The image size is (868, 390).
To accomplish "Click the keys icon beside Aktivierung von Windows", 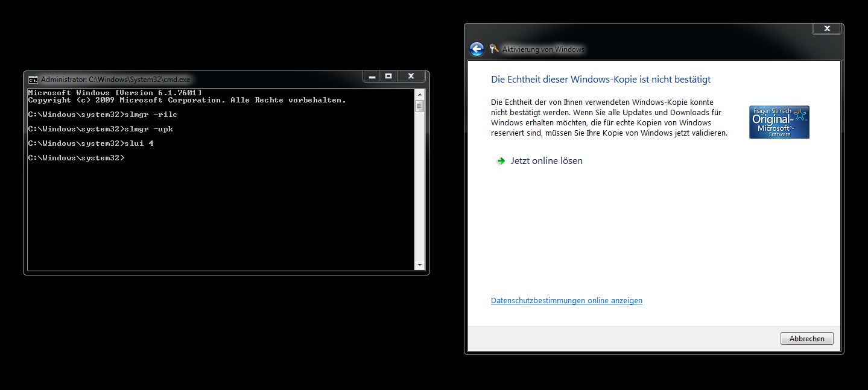I will point(494,49).
